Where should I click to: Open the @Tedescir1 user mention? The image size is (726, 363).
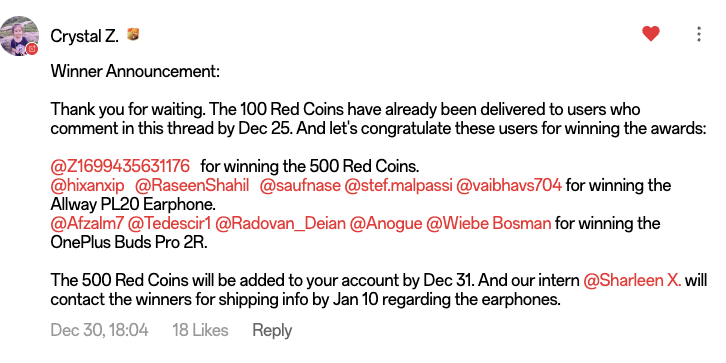(169, 224)
